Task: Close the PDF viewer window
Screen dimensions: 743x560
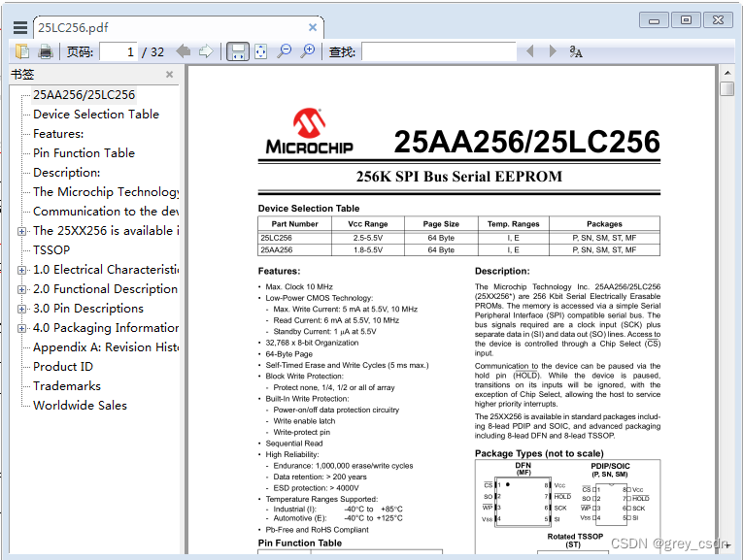Action: pos(718,20)
